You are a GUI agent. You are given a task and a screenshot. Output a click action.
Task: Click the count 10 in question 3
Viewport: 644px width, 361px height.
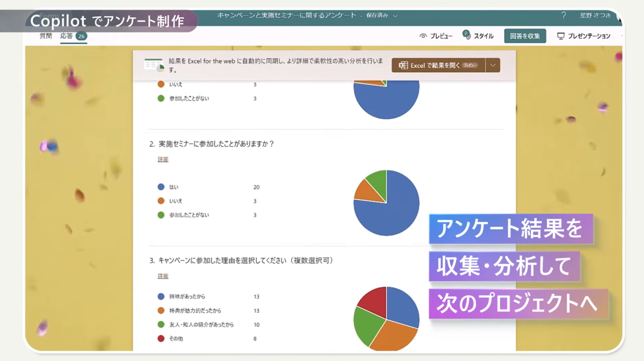coord(257,325)
